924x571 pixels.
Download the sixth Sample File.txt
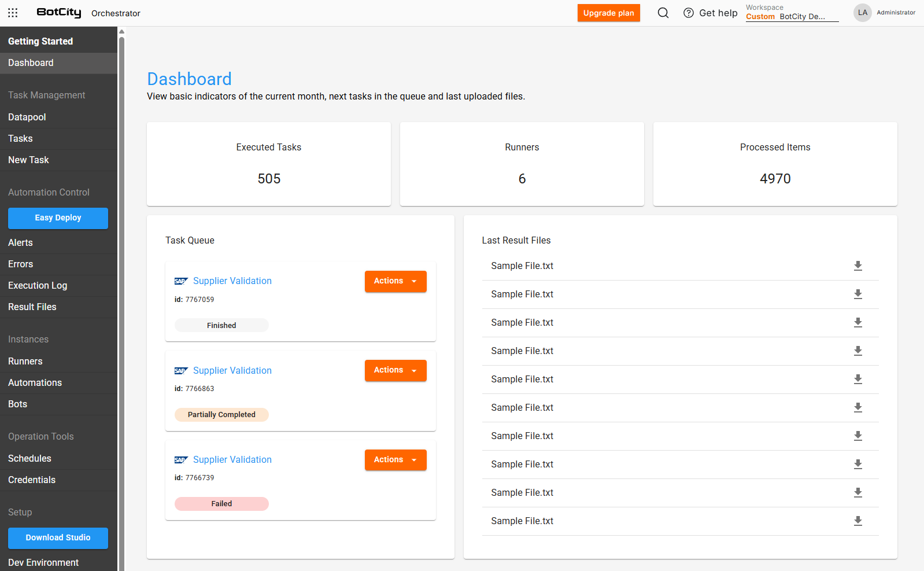pyautogui.click(x=858, y=407)
